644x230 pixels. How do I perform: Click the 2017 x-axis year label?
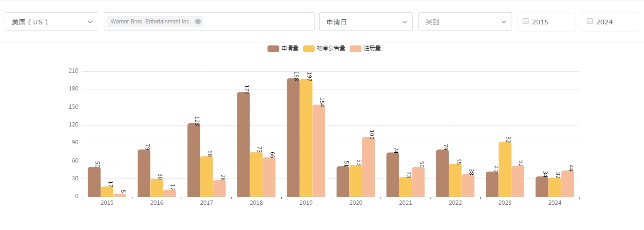tap(206, 203)
